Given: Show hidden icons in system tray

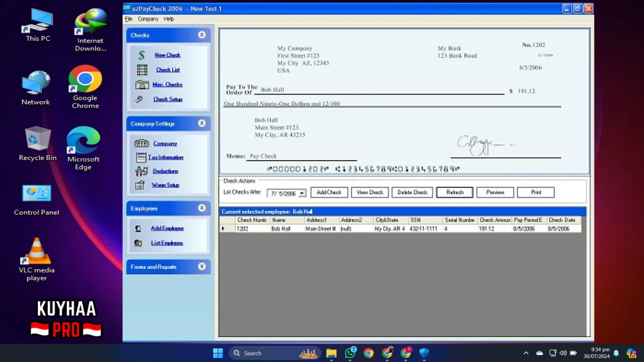Looking at the screenshot, I should coord(526,353).
